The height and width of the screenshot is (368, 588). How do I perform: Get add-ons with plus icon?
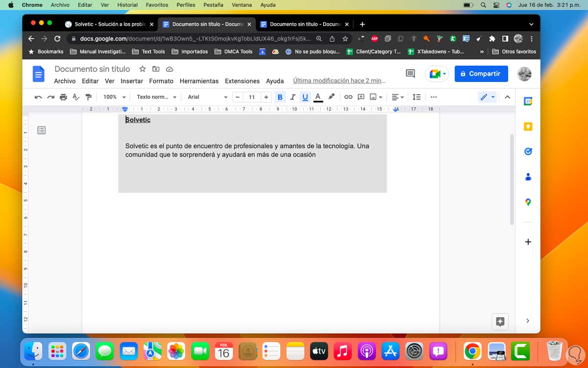coord(528,242)
